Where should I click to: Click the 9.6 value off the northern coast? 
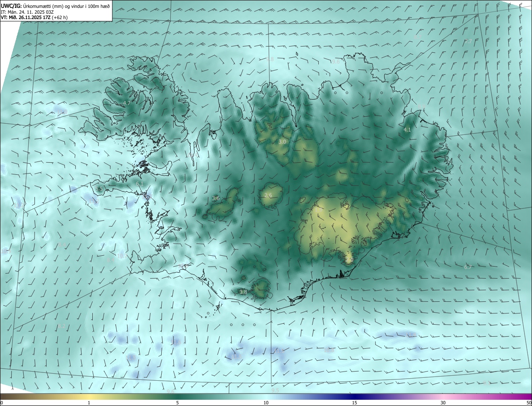336,61
